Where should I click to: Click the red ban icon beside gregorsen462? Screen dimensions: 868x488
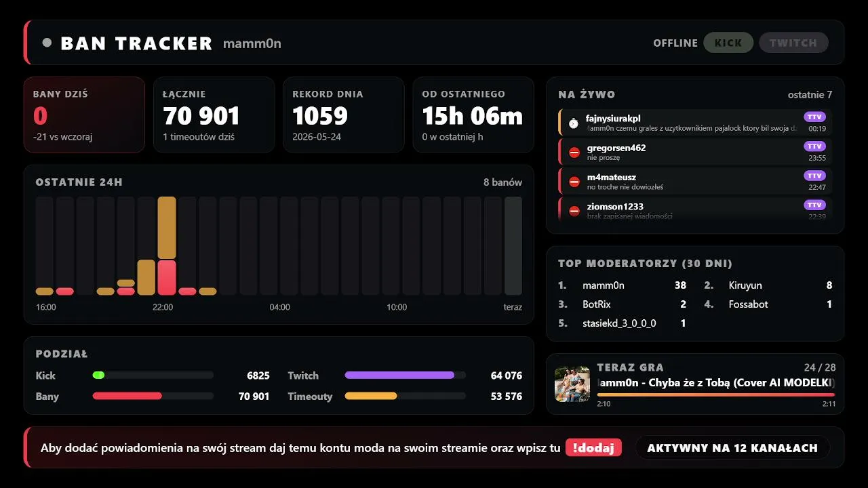[574, 153]
